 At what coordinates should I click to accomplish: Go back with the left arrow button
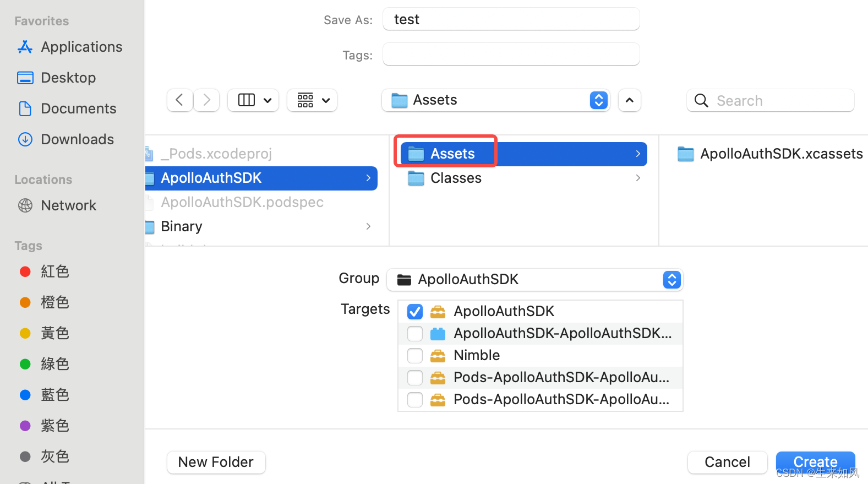click(x=179, y=100)
